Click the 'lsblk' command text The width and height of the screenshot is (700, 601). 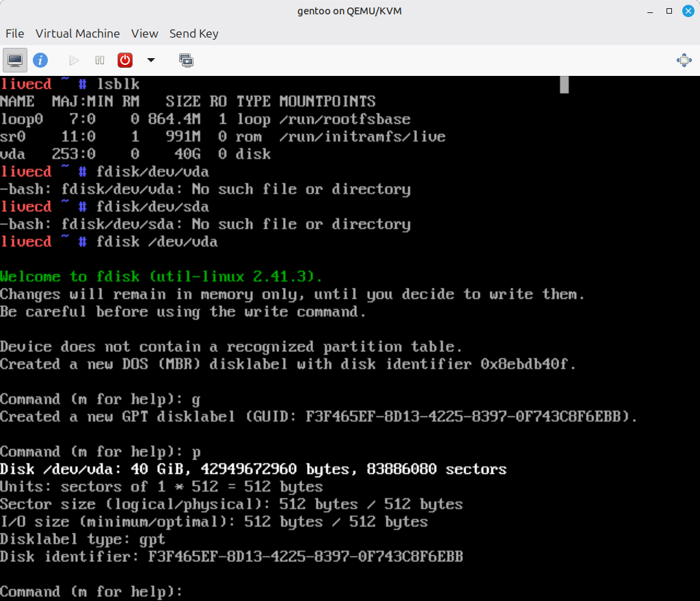coord(118,84)
